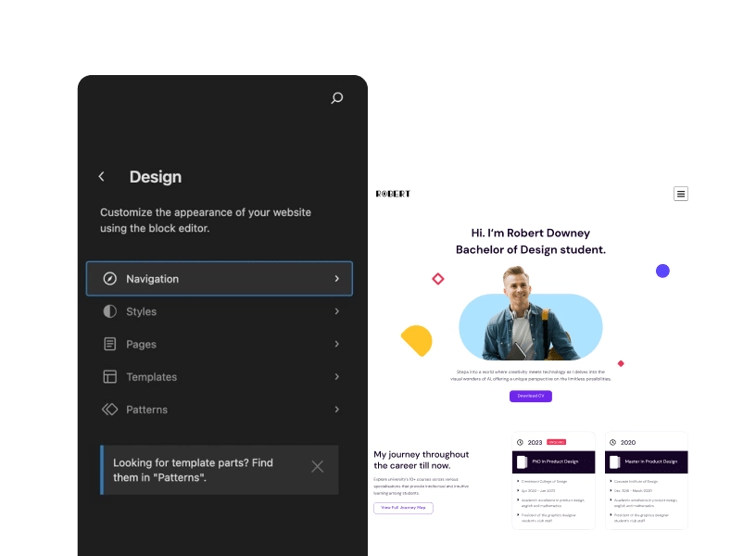Expand Navigation with its chevron arrow

(336, 279)
